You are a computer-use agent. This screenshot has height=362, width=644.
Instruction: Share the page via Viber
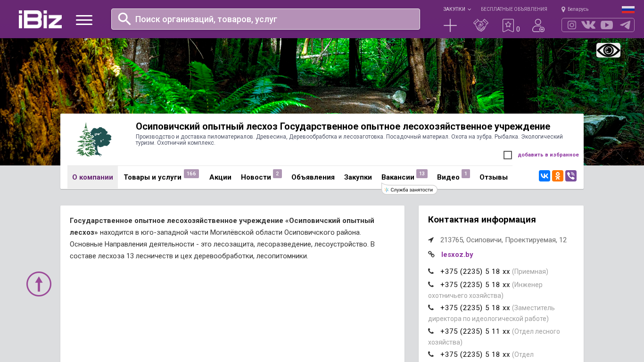[x=571, y=176]
